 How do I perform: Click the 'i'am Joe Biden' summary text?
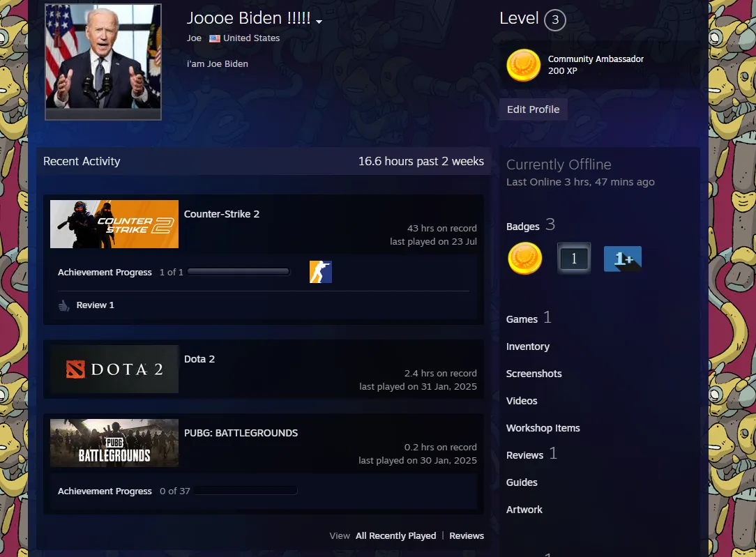218,63
